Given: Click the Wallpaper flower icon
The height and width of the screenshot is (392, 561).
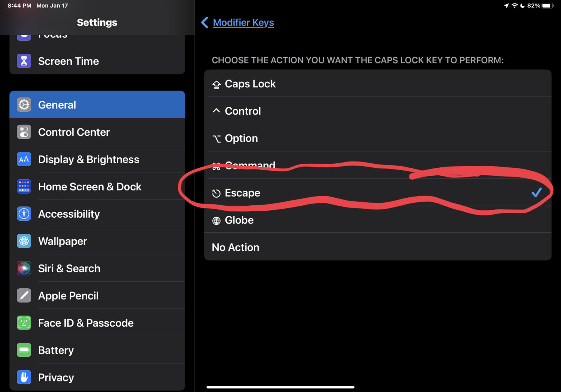Looking at the screenshot, I should (24, 241).
